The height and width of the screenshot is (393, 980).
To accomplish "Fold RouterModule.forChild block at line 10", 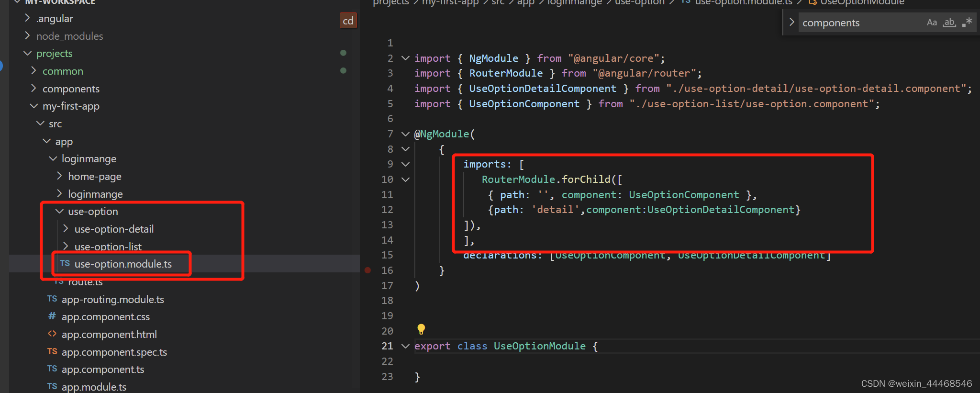I will [x=405, y=180].
